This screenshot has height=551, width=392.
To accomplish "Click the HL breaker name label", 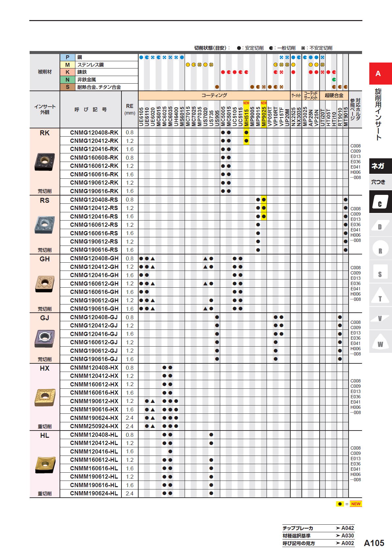I will click(x=45, y=435).
